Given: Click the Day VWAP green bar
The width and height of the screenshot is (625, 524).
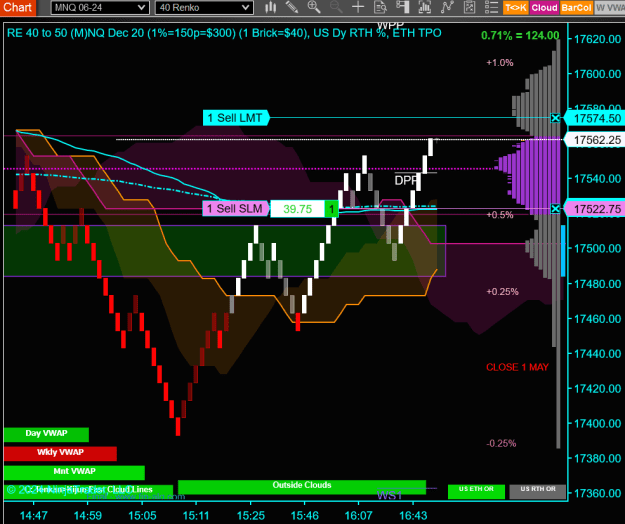Looking at the screenshot, I should pyautogui.click(x=46, y=434).
